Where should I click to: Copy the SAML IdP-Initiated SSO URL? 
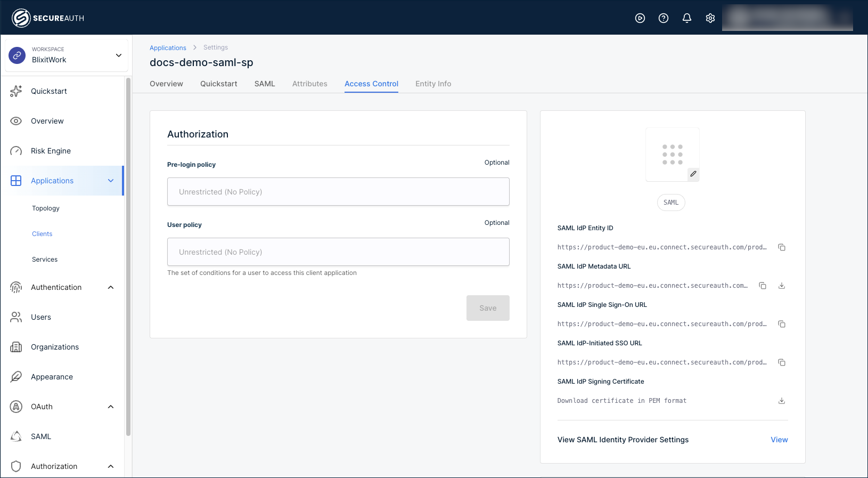[782, 362]
